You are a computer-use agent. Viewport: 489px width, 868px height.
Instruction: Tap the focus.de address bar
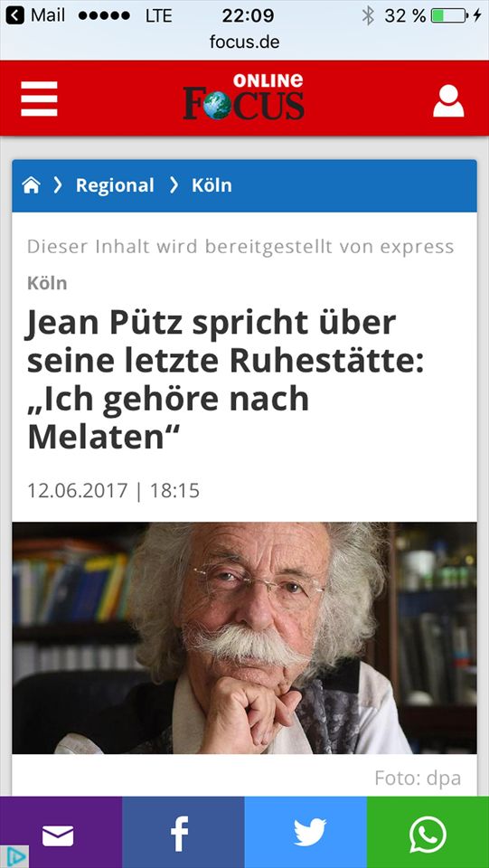click(x=244, y=42)
